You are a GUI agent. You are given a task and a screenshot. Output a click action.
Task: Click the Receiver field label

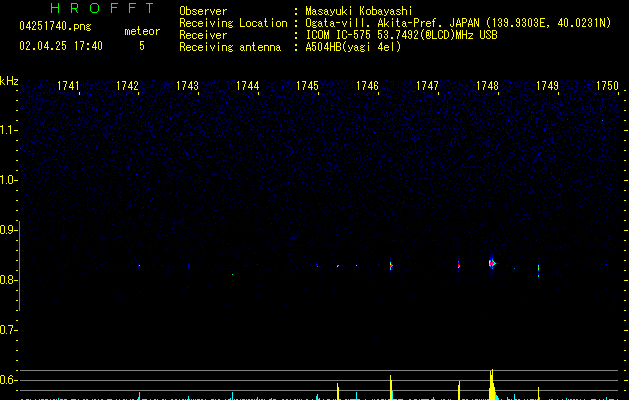[x=203, y=35]
